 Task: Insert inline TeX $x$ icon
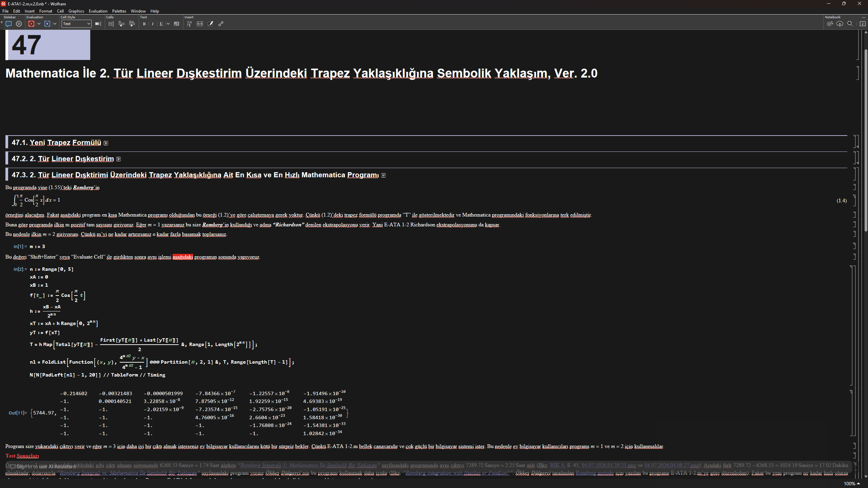pyautogui.click(x=200, y=24)
